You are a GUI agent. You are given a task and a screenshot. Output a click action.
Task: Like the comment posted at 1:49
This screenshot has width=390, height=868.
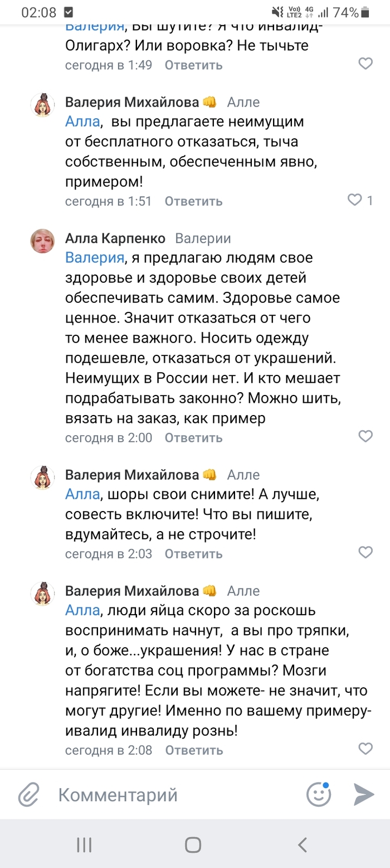click(x=365, y=64)
